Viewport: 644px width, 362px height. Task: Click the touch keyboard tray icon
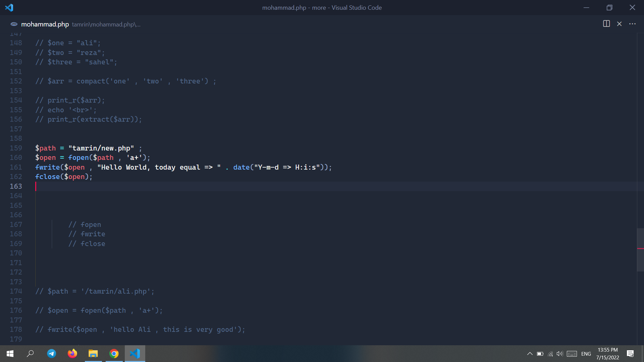(572, 354)
